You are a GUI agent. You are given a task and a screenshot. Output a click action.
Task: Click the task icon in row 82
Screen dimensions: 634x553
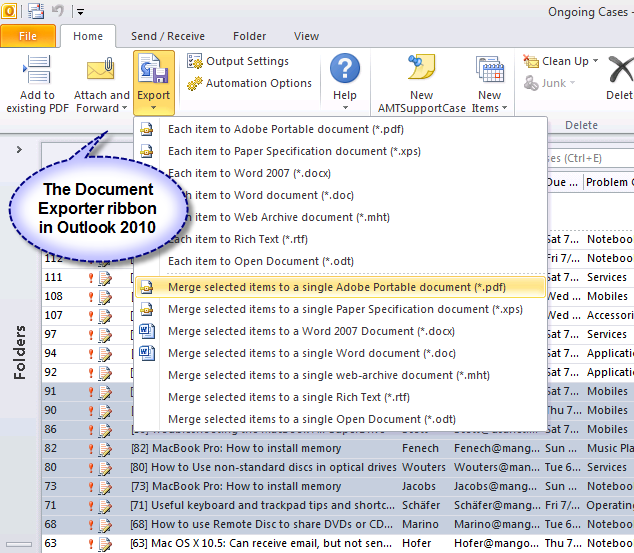[105, 449]
